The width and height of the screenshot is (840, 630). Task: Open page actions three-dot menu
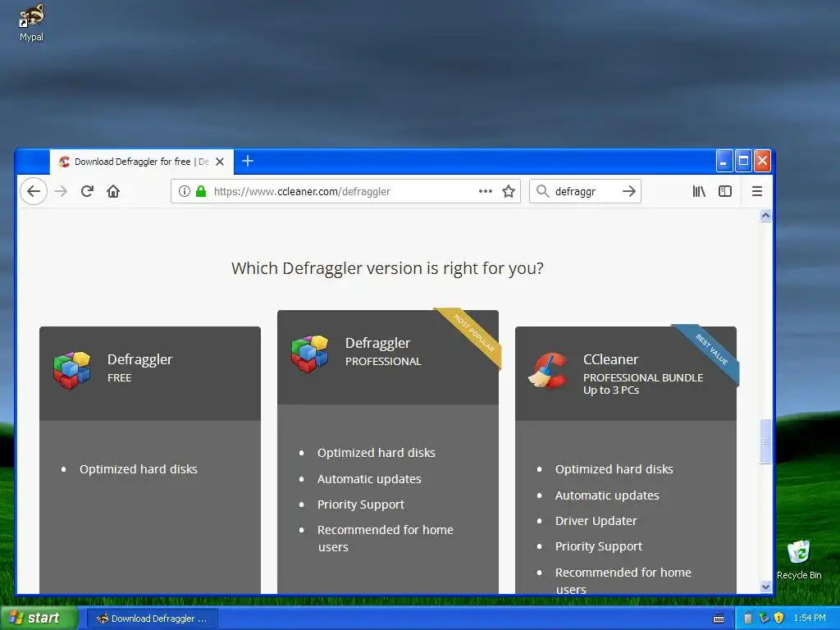click(486, 191)
